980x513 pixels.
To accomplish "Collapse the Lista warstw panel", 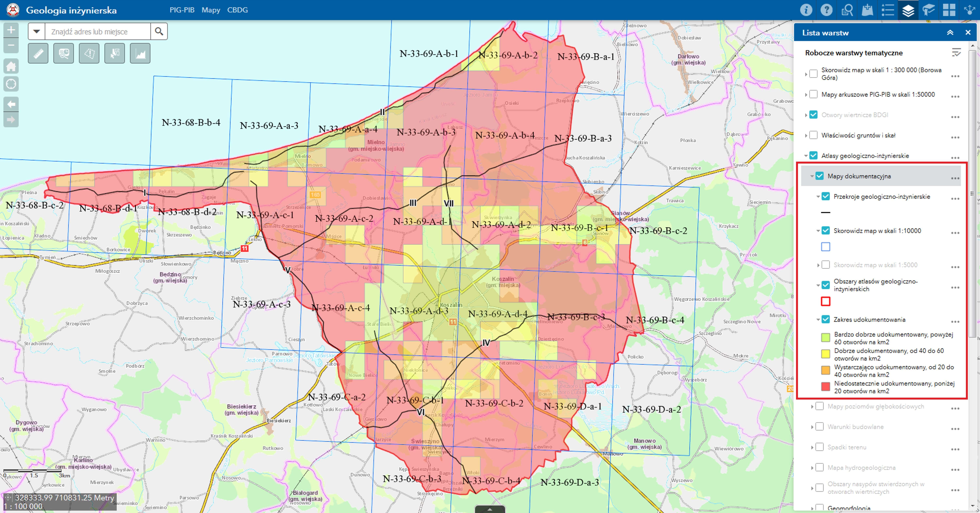I will tap(950, 33).
